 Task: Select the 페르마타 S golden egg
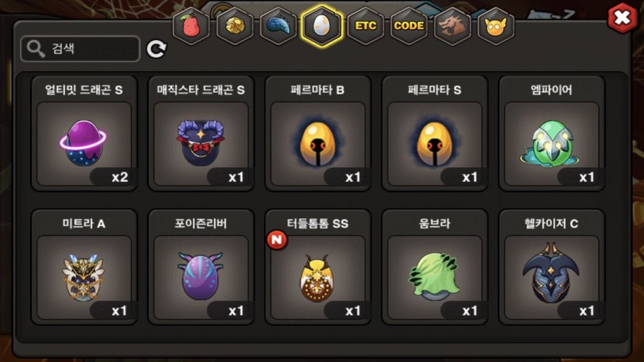coord(435,133)
